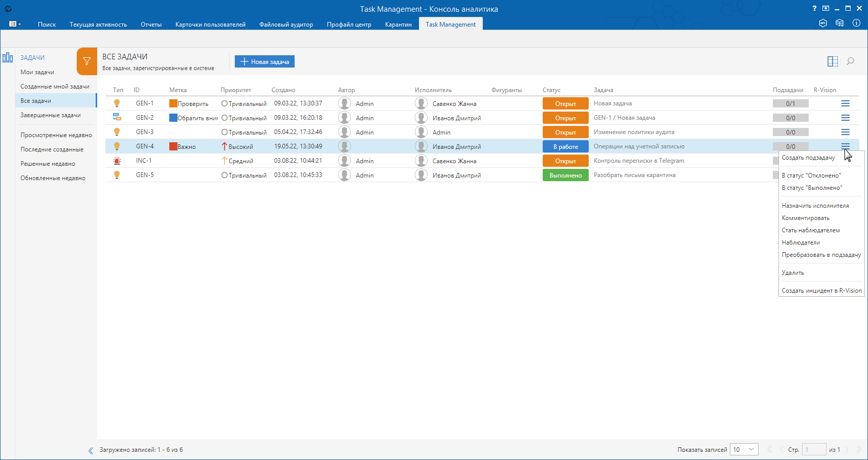Open 'Мои задачи' in the sidebar
Screen dimensions: 868x460
point(37,72)
